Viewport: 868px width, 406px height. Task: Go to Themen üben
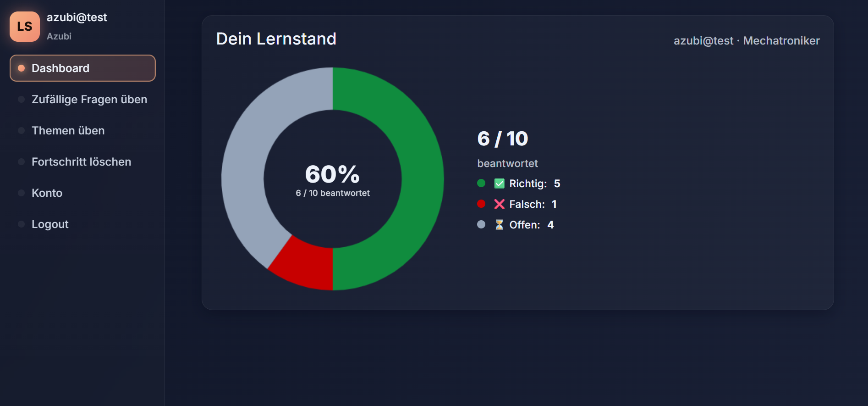[68, 131]
